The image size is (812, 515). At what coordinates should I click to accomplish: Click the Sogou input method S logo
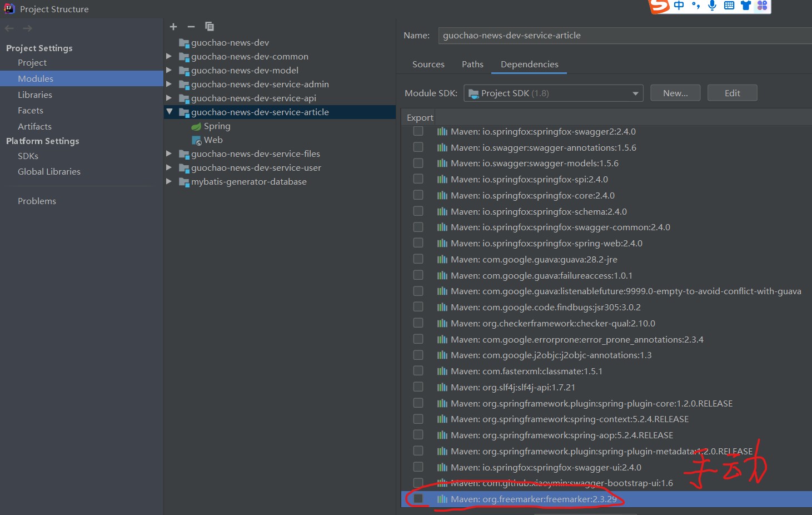tap(660, 6)
